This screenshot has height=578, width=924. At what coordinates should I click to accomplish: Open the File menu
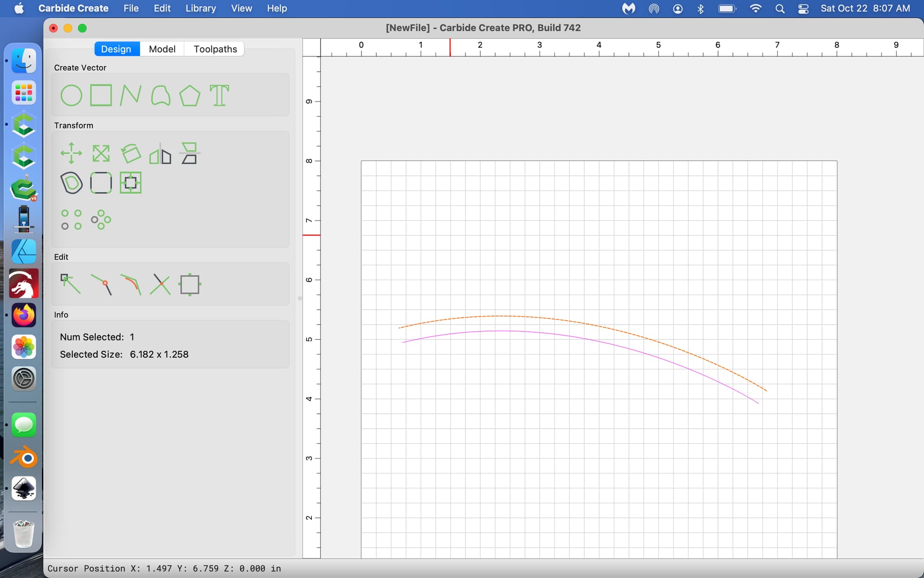(x=131, y=8)
